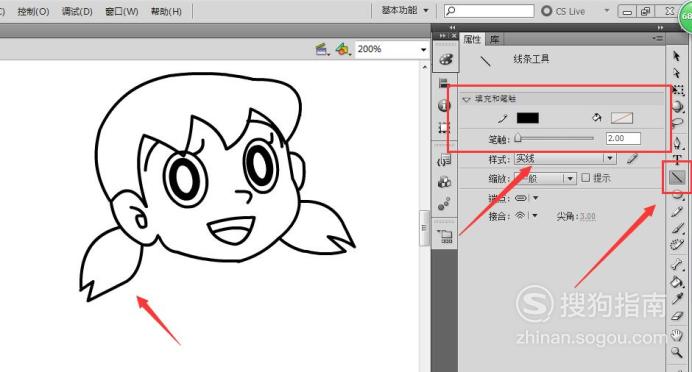The height and width of the screenshot is (372, 692).
Task: Collapse the 填充和笔触 section
Action: click(x=466, y=99)
